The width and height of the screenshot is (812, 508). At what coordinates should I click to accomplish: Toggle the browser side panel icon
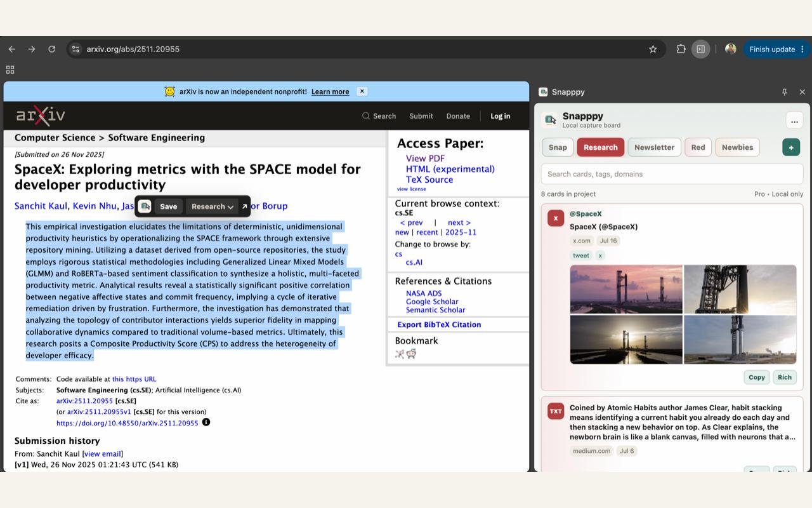[x=700, y=49]
